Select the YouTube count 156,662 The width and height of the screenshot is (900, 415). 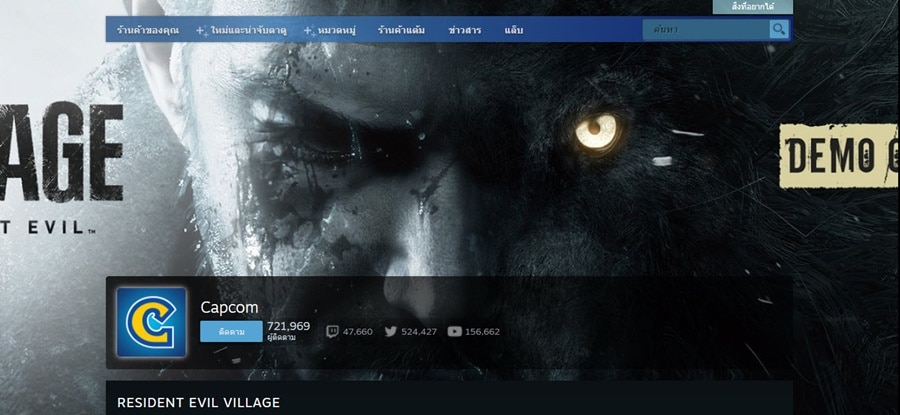tap(482, 332)
